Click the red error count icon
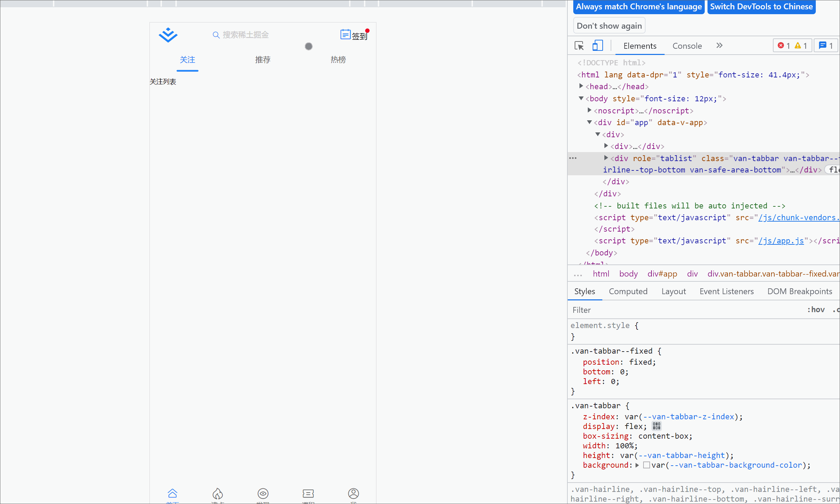This screenshot has height=504, width=840. pyautogui.click(x=781, y=45)
